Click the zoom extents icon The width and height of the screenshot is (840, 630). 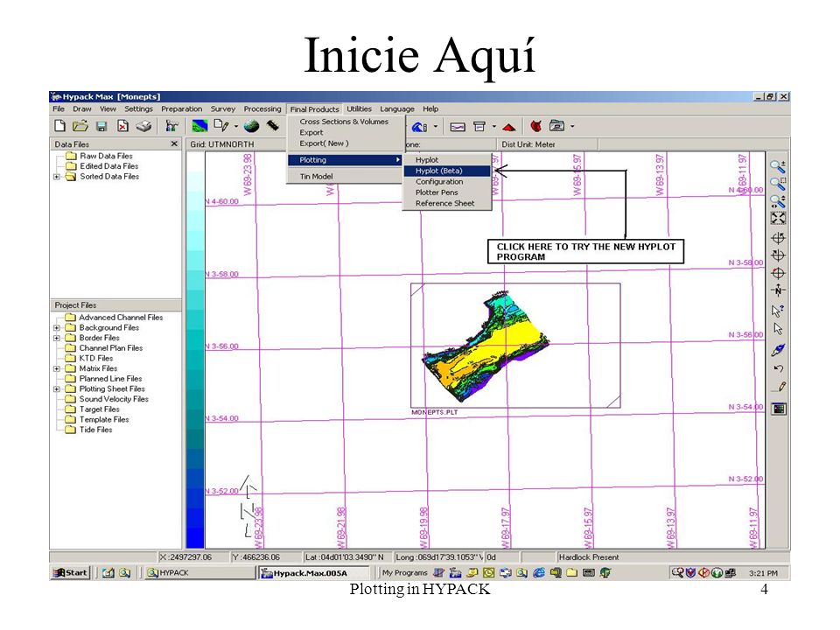click(x=778, y=218)
